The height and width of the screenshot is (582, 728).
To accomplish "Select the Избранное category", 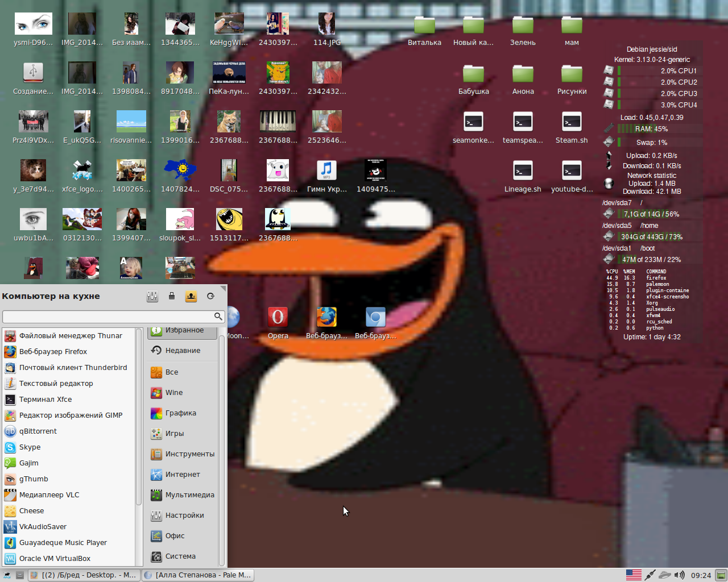I will 182,333.
